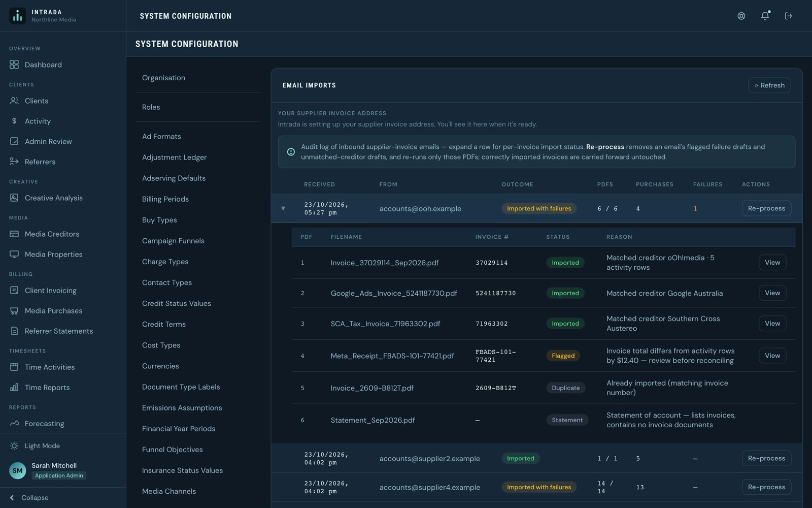The image size is (812, 508).
Task: Select Media Channels configuration section
Action: 197,491
